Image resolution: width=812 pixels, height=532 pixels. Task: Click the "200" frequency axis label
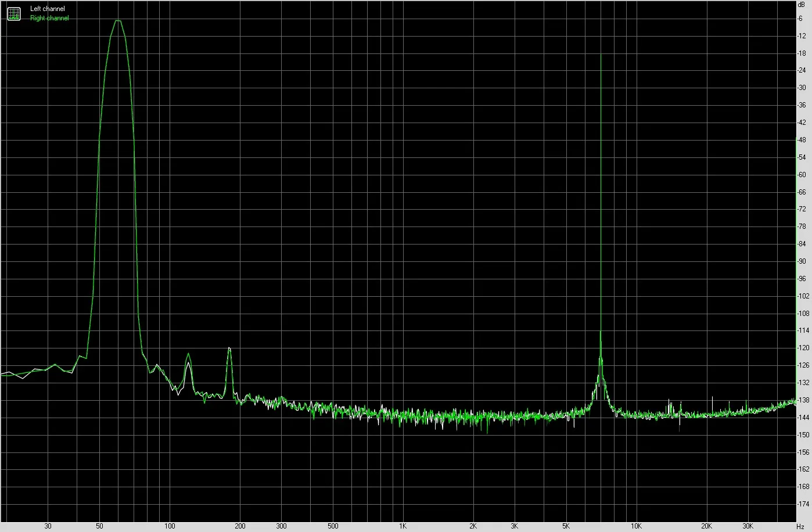click(x=240, y=526)
